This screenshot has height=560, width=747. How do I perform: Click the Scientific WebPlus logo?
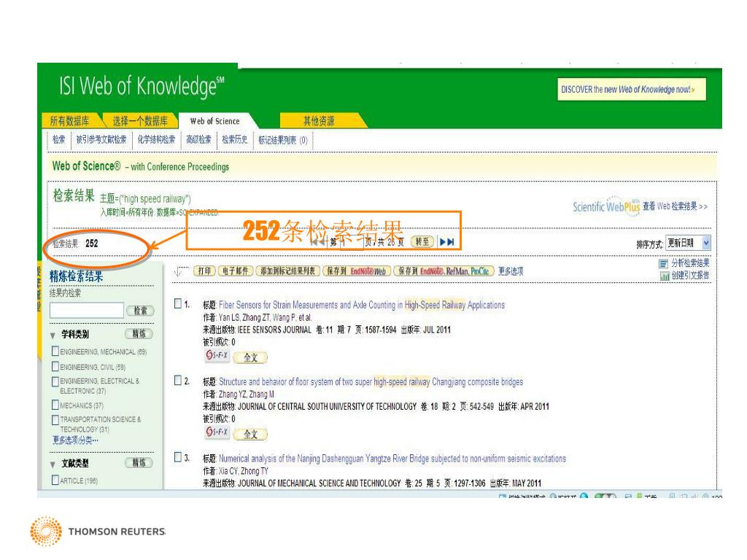pos(606,206)
